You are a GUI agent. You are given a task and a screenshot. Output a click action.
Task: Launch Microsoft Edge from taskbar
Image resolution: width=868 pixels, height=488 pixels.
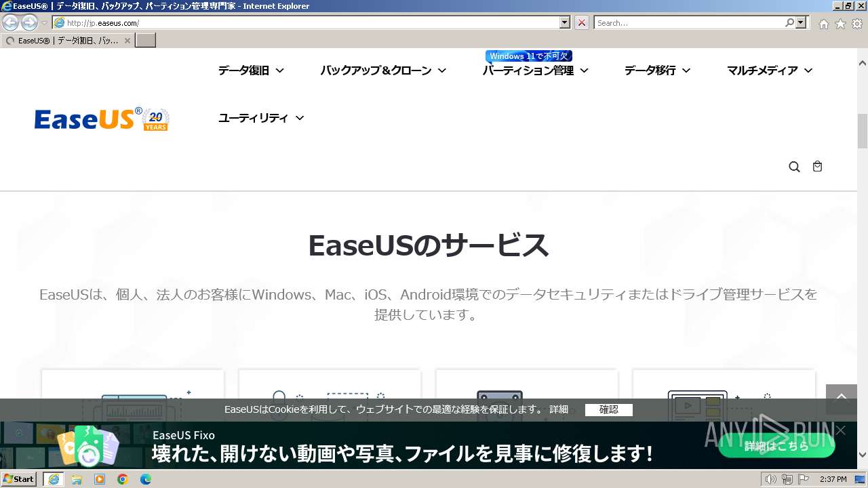146,479
